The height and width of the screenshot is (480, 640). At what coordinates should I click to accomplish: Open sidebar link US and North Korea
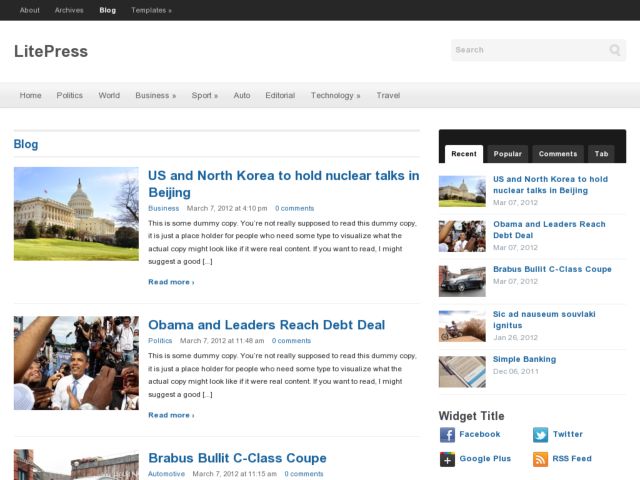pos(551,185)
